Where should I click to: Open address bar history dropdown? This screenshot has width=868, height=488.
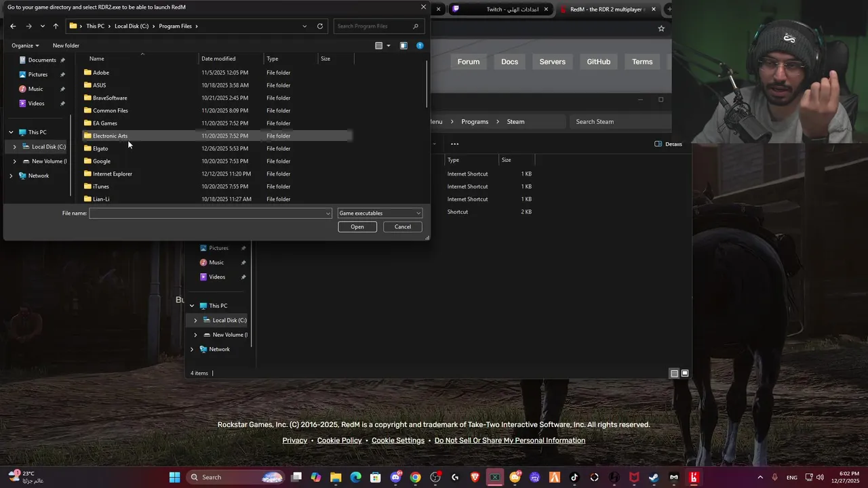304,26
